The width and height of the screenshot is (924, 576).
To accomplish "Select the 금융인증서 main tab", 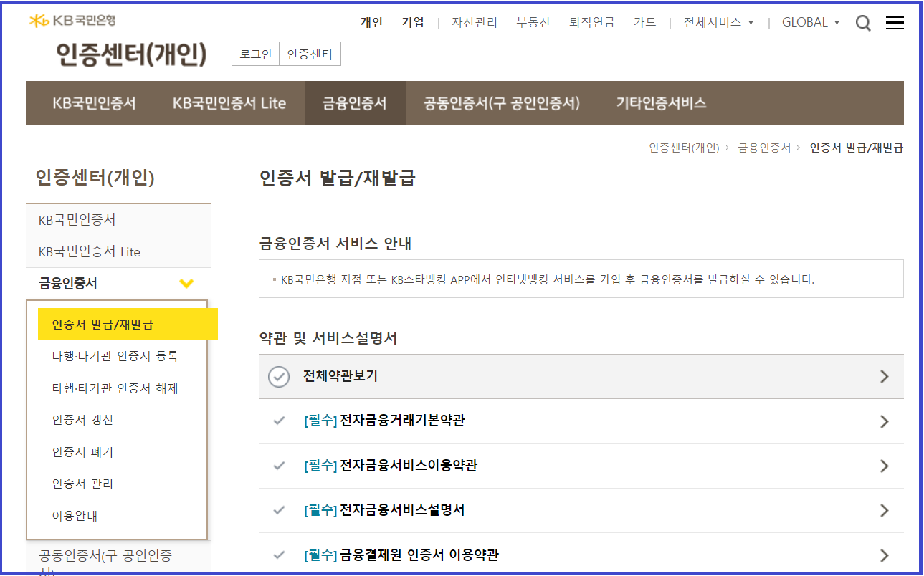I will [x=355, y=103].
